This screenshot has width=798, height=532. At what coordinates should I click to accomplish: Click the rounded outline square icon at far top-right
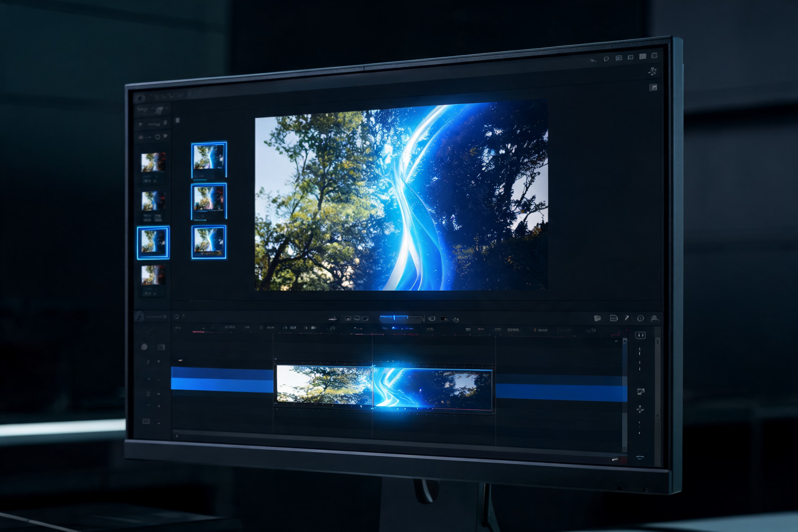[654, 55]
